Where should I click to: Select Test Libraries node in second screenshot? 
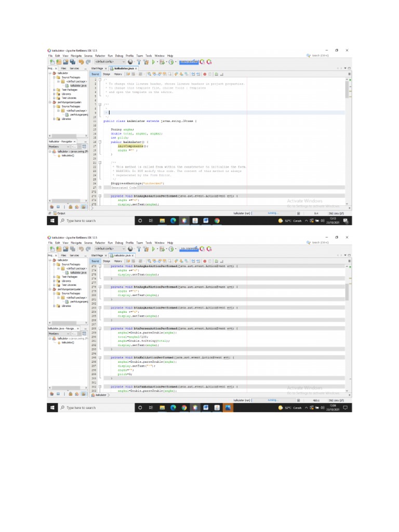pos(69,285)
